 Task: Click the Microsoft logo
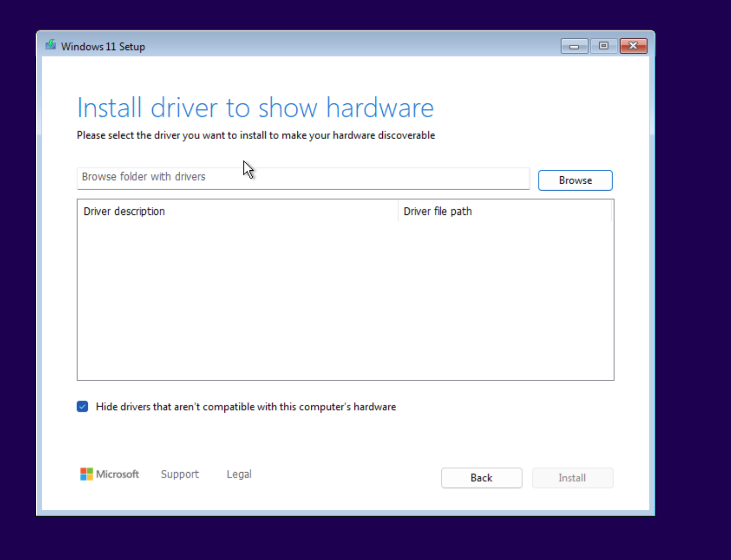click(110, 474)
